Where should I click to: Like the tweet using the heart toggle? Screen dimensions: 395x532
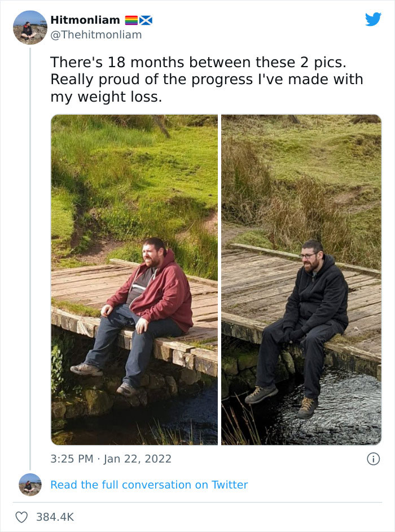tap(24, 516)
